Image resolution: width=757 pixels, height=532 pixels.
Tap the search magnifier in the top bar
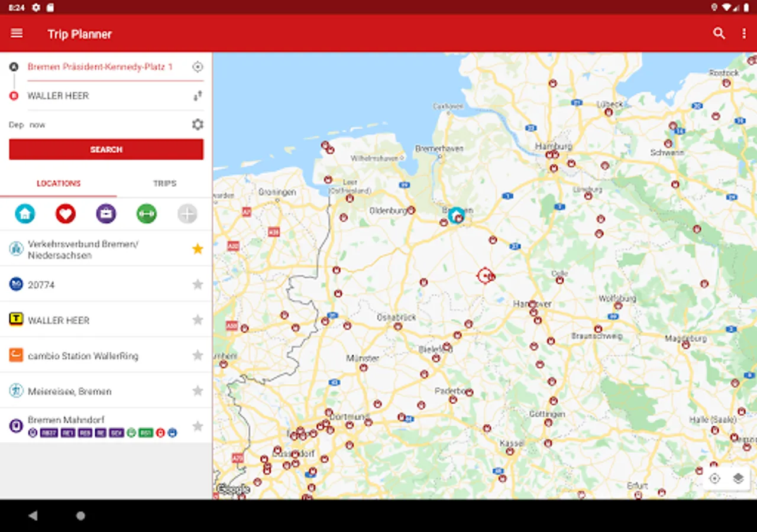719,34
